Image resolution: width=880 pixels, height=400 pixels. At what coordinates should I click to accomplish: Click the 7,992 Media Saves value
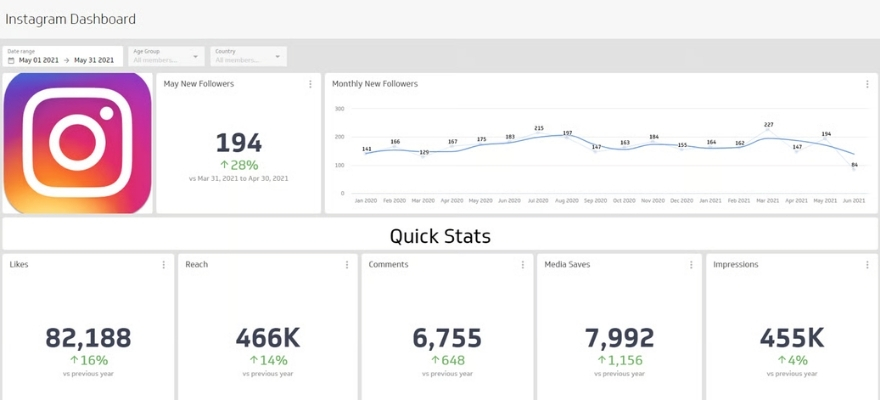click(620, 338)
